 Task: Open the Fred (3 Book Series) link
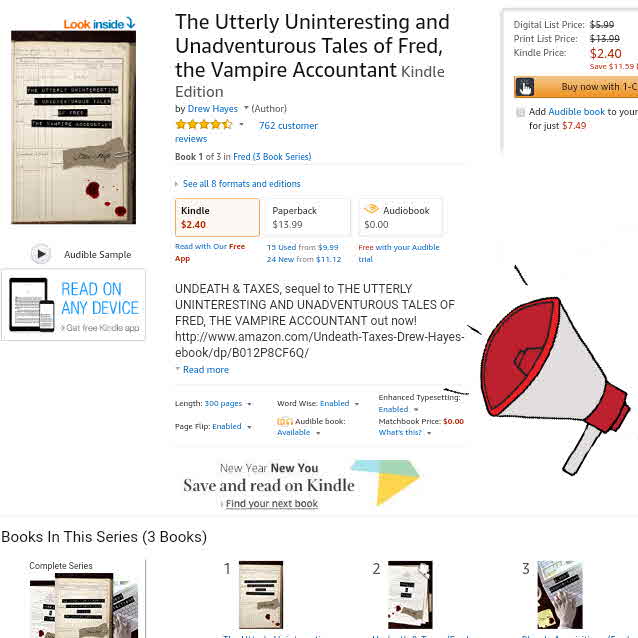[272, 157]
